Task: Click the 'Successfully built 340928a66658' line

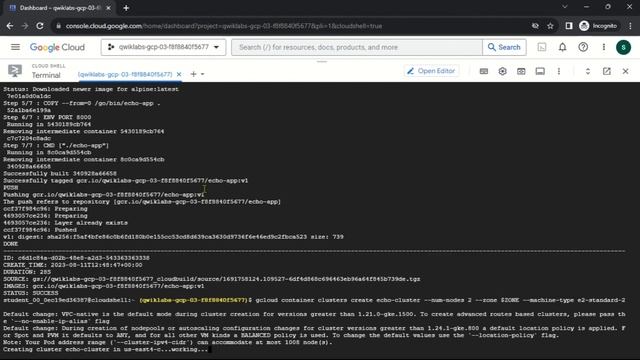Action: click(x=60, y=173)
